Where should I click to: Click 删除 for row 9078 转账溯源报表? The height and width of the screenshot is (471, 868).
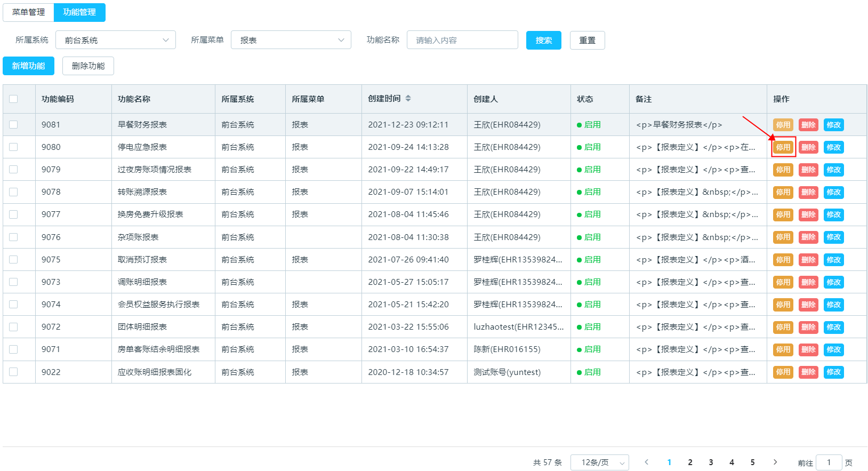(x=808, y=192)
